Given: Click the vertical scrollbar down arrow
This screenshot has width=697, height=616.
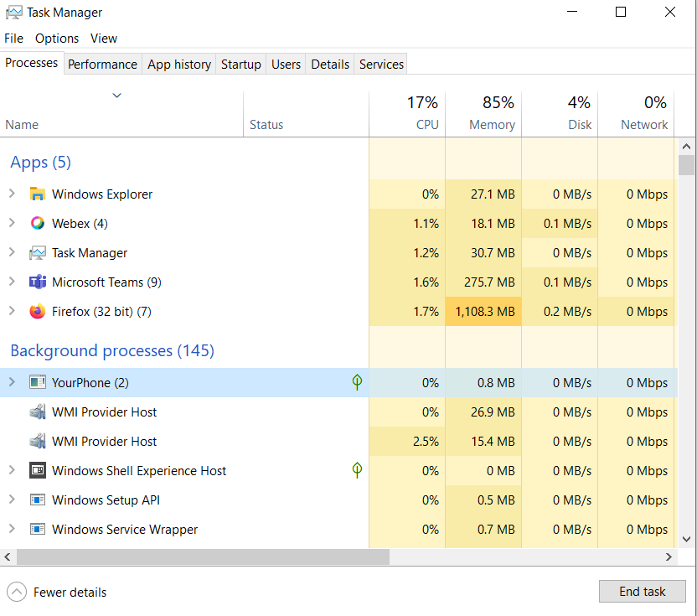Looking at the screenshot, I should point(687,540).
